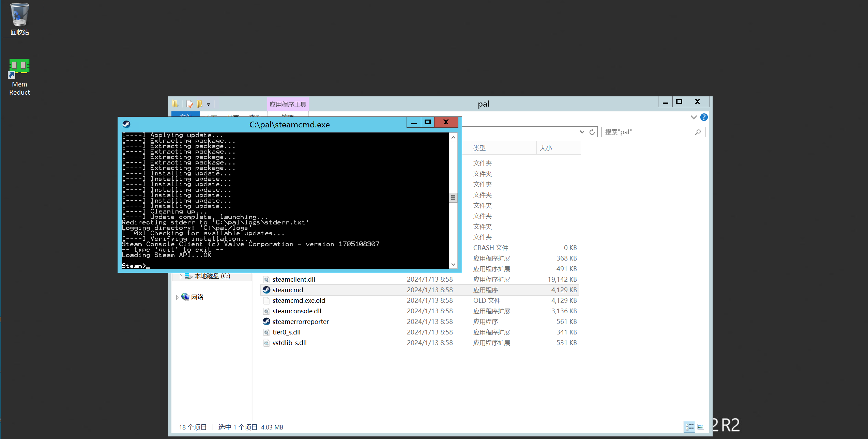Select the 应用程序工具 ribbon tab
The height and width of the screenshot is (439, 868).
point(288,104)
